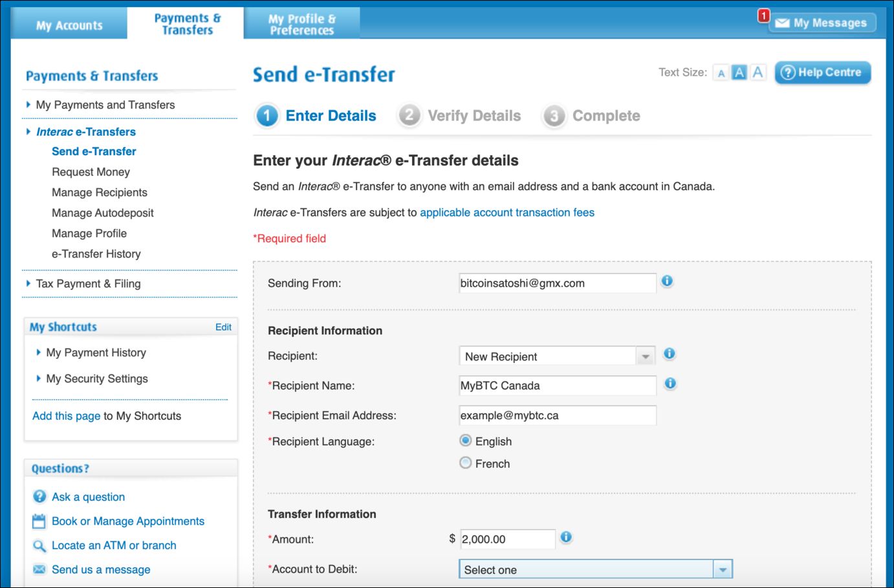The height and width of the screenshot is (588, 894).
Task: Expand Tax Payment & Filing section
Action: point(88,283)
